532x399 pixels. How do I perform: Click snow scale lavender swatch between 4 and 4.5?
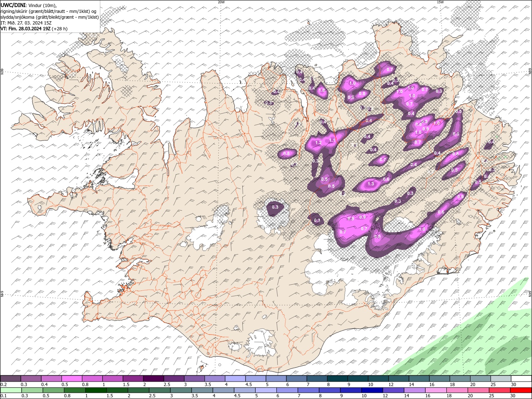click(235, 379)
